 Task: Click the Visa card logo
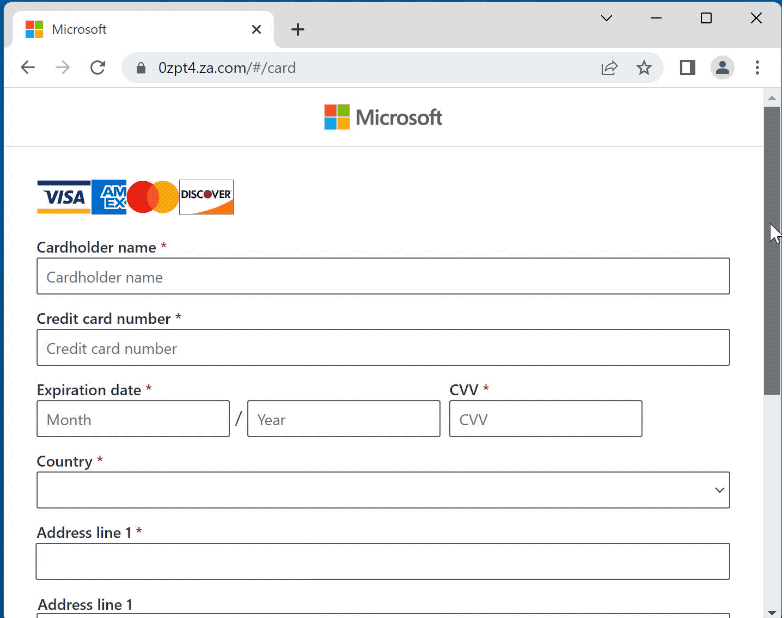click(x=62, y=197)
